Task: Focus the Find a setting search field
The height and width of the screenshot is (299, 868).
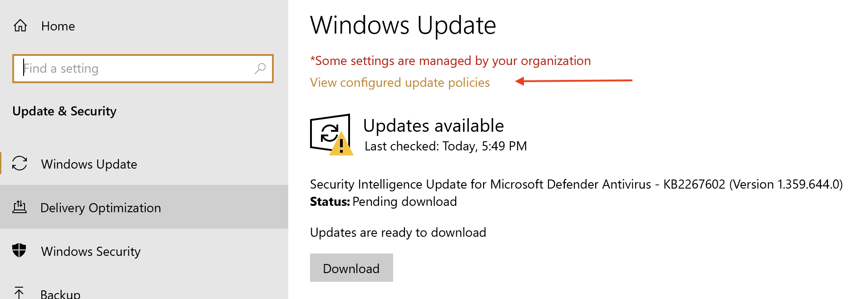Action: [136, 69]
